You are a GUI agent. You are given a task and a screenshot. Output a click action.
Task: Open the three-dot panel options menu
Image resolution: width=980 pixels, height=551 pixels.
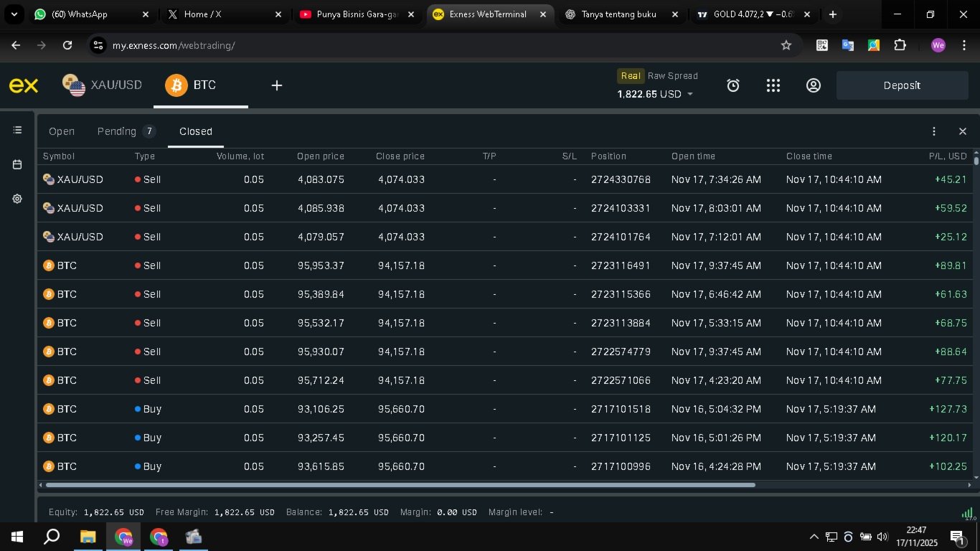tap(933, 131)
